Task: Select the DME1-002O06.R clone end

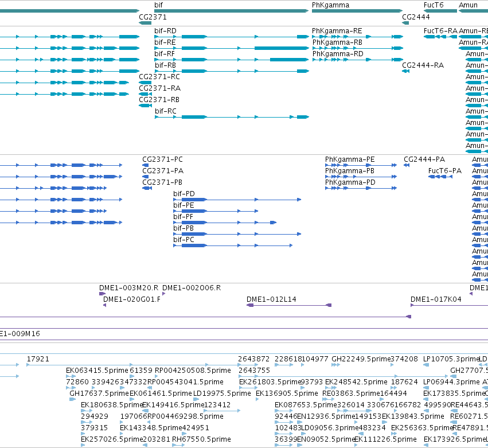Action: click(163, 294)
